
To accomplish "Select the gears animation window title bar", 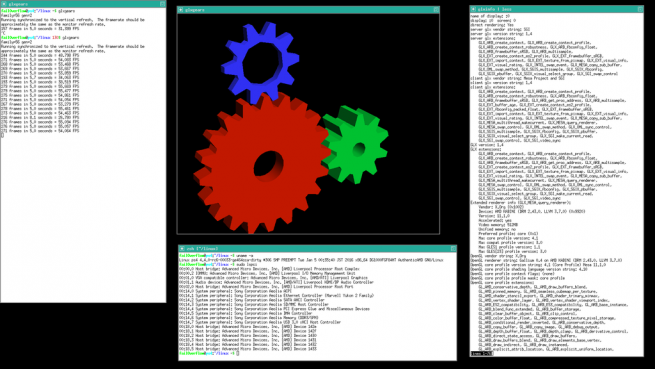I will (308, 9).
